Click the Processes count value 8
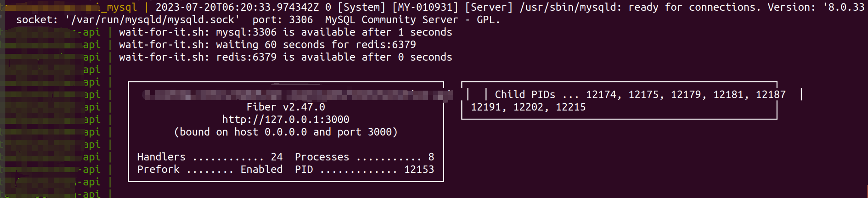 [431, 157]
